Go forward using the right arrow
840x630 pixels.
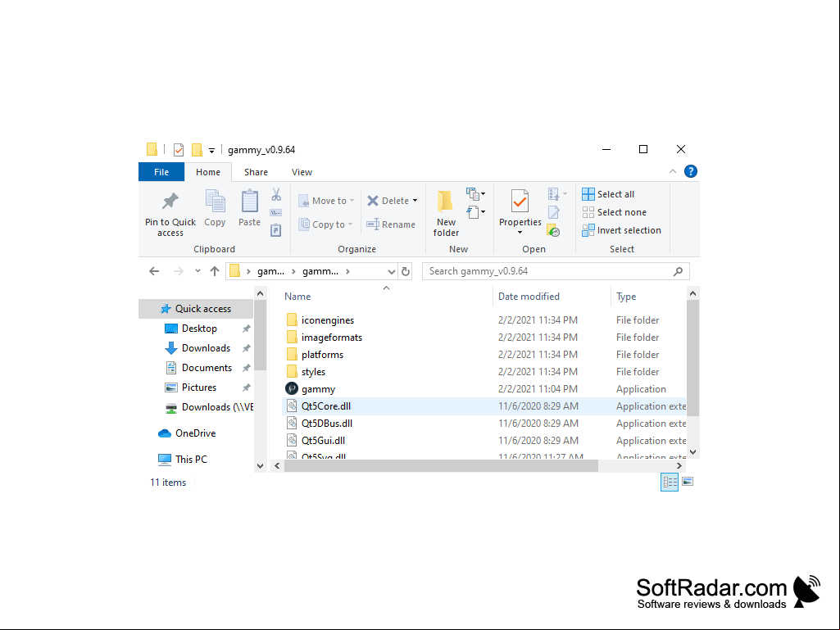click(179, 271)
